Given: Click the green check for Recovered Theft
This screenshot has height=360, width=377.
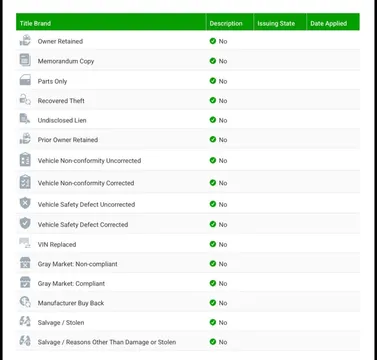Looking at the screenshot, I should [213, 100].
